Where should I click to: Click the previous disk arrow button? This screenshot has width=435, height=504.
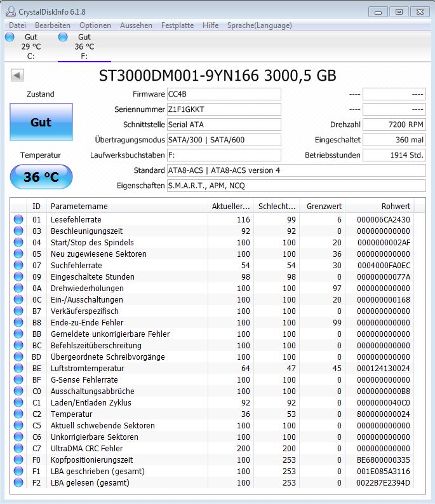tap(17, 76)
